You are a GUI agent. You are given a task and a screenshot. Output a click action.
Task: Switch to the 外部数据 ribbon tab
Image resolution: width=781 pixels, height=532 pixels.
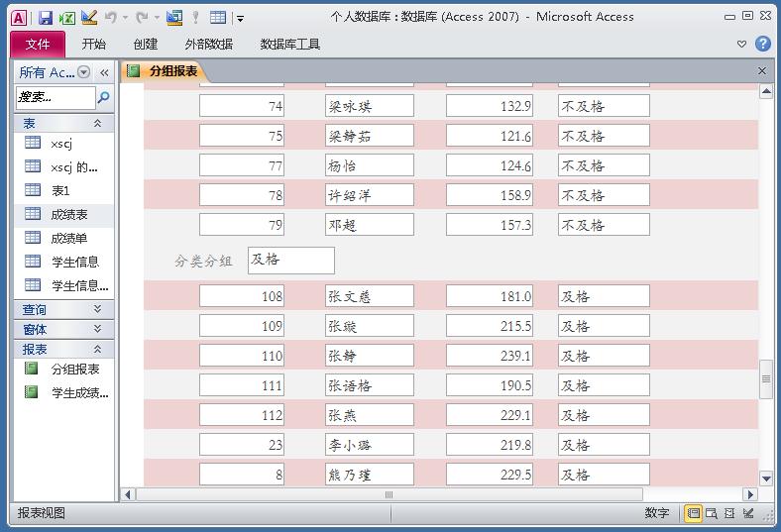click(x=209, y=45)
